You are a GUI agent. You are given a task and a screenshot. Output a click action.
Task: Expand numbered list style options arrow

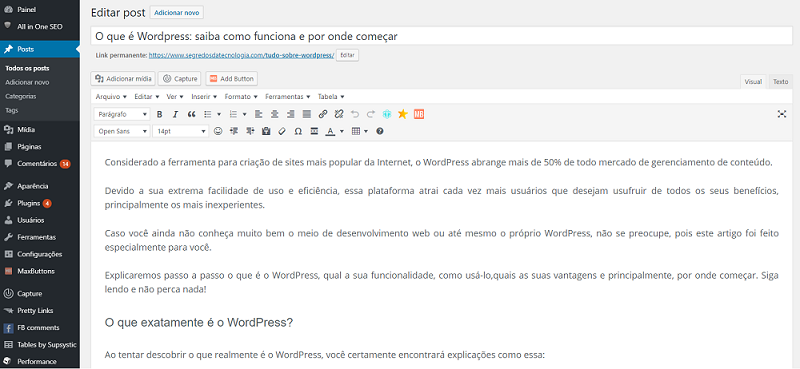click(x=245, y=114)
